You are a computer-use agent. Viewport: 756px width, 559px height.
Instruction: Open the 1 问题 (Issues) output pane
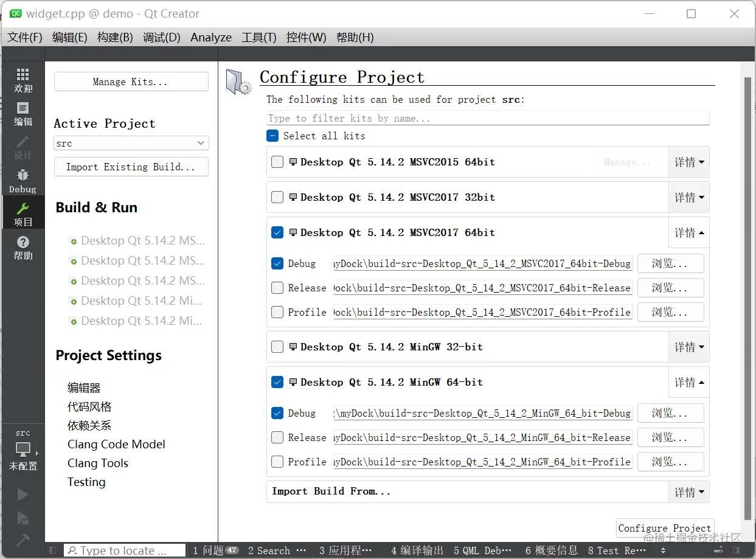[215, 550]
